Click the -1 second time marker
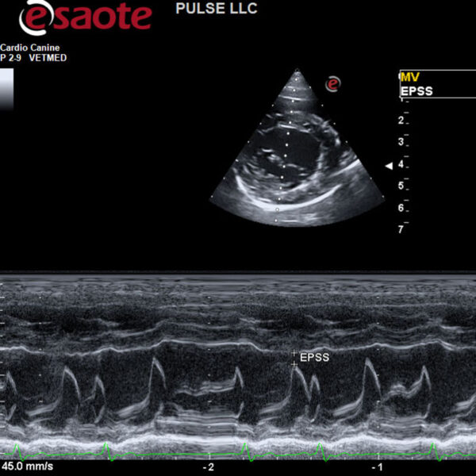 [378, 466]
